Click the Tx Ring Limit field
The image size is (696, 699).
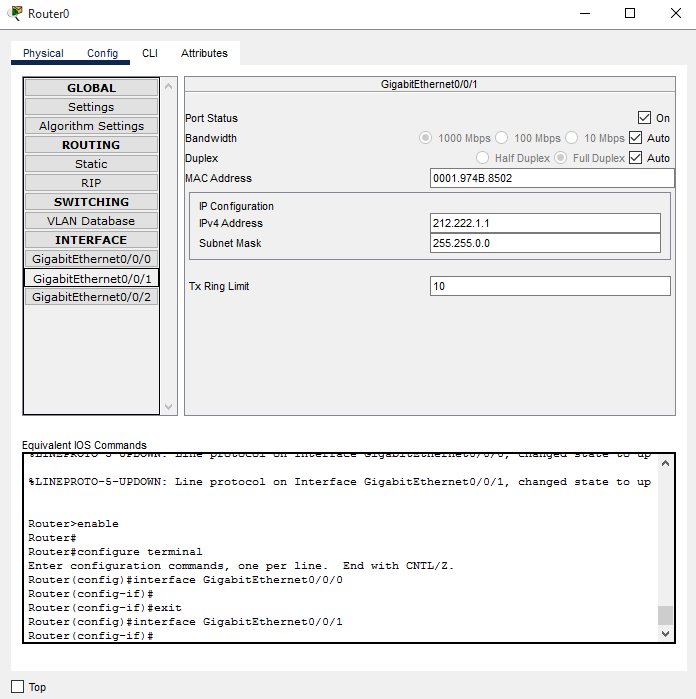click(x=550, y=286)
